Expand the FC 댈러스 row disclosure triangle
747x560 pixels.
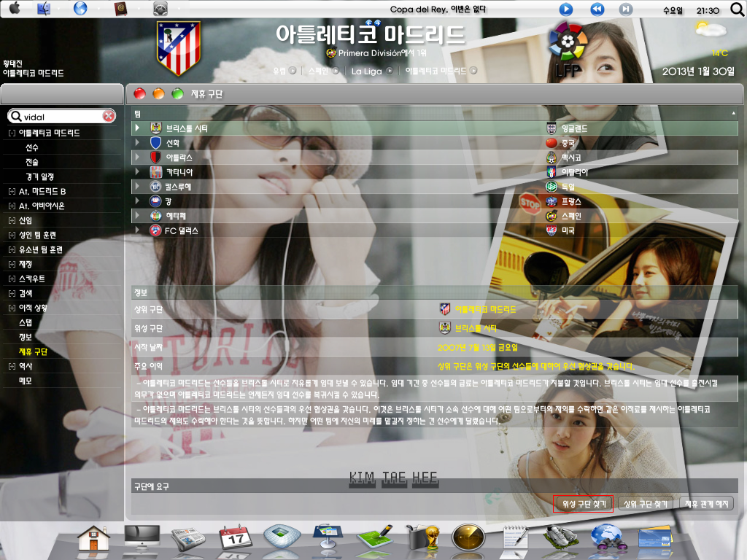point(138,230)
